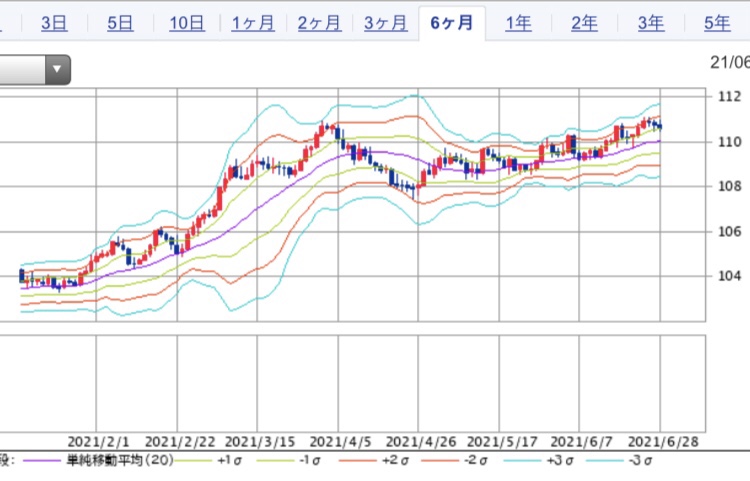
Task: Open the 3ヶ月 chart period
Action: coord(386,23)
